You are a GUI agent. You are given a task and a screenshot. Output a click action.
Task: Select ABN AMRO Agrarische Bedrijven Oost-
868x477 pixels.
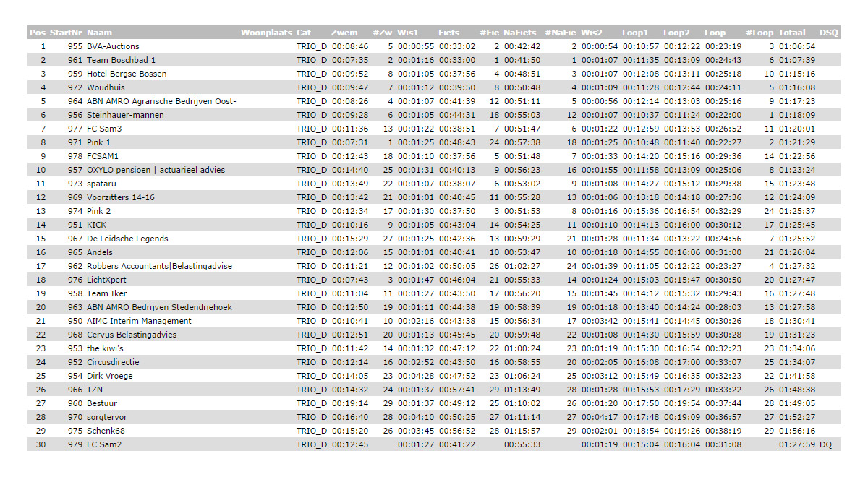[161, 101]
